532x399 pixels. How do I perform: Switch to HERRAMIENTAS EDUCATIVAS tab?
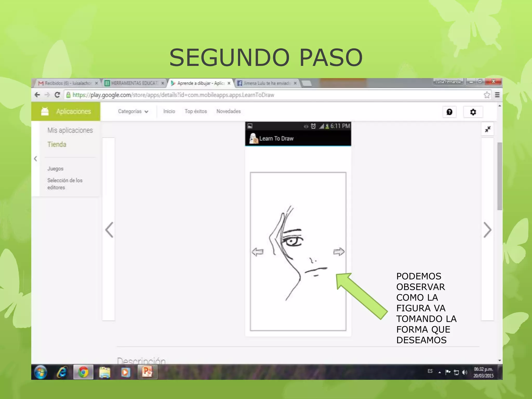tap(135, 83)
